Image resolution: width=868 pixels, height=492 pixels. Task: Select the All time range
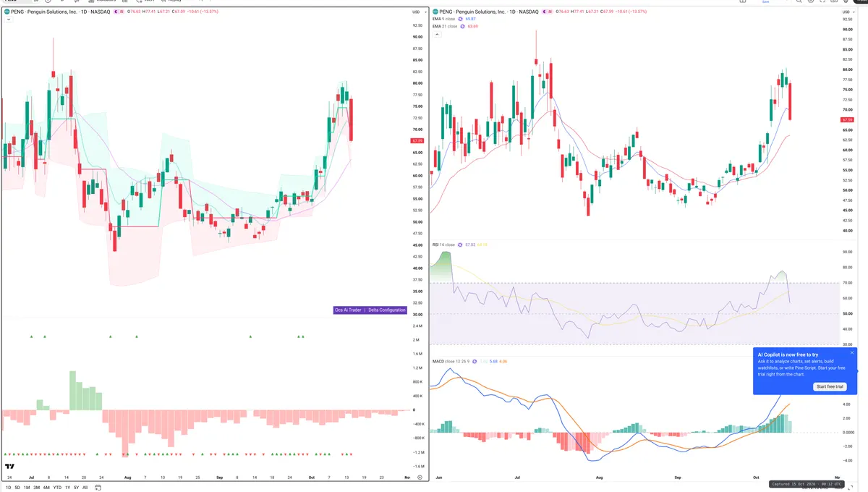tap(85, 488)
